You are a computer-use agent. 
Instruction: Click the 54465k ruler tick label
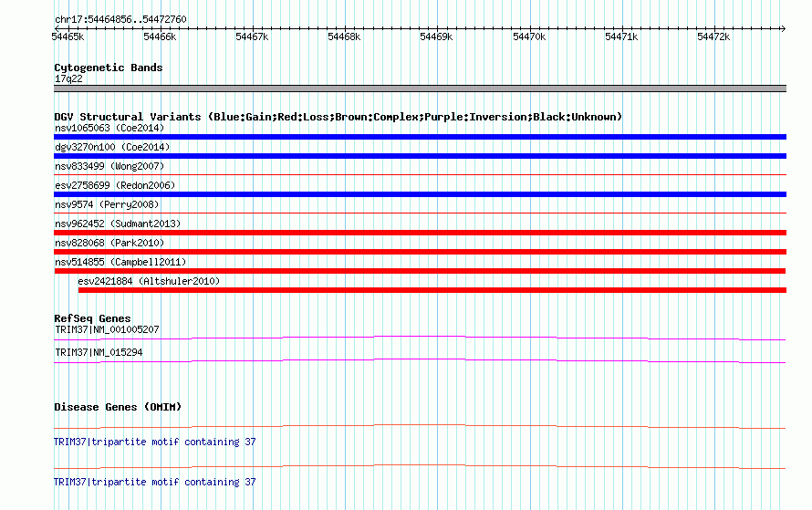pyautogui.click(x=68, y=36)
